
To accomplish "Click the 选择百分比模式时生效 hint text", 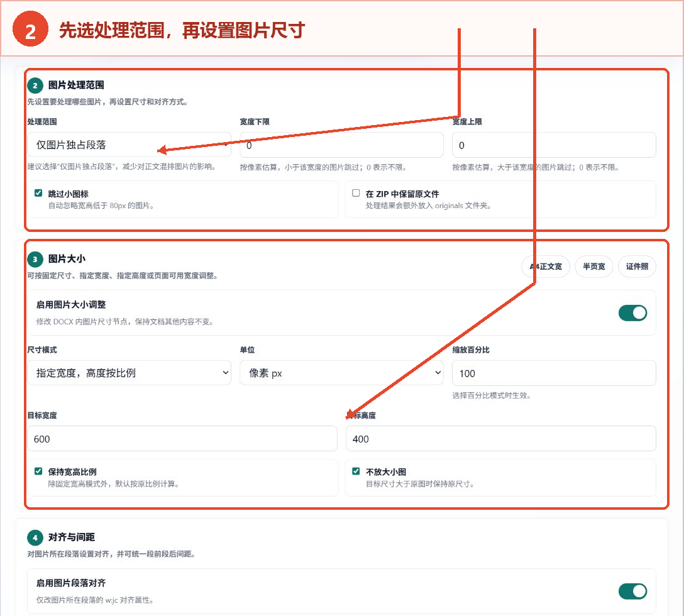I will point(492,395).
